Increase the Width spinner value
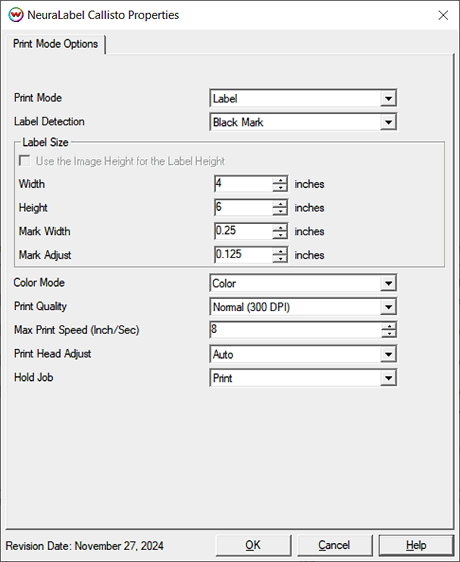The height and width of the screenshot is (562, 460). [x=280, y=180]
